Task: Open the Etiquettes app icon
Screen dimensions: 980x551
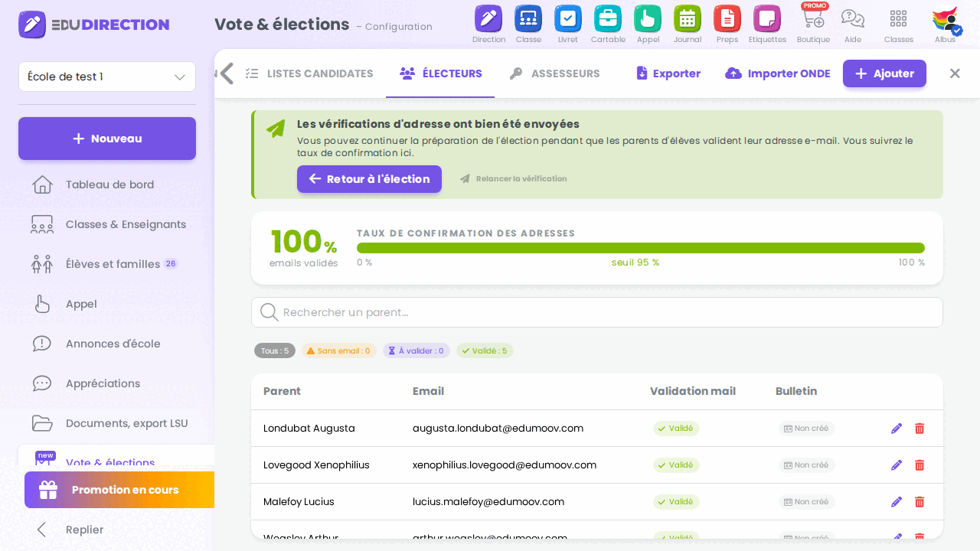Action: point(767,18)
